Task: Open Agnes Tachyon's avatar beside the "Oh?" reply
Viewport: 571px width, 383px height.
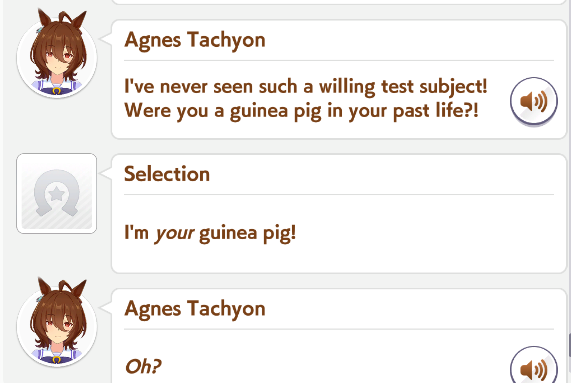Action: (56, 323)
